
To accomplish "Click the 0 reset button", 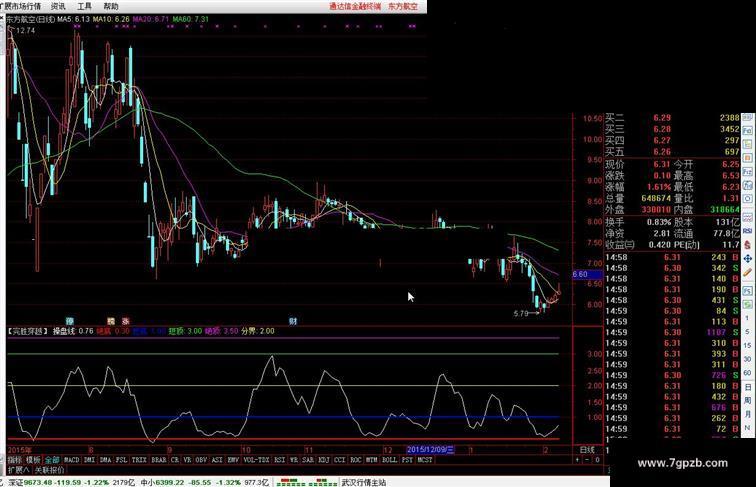I will tap(597, 460).
